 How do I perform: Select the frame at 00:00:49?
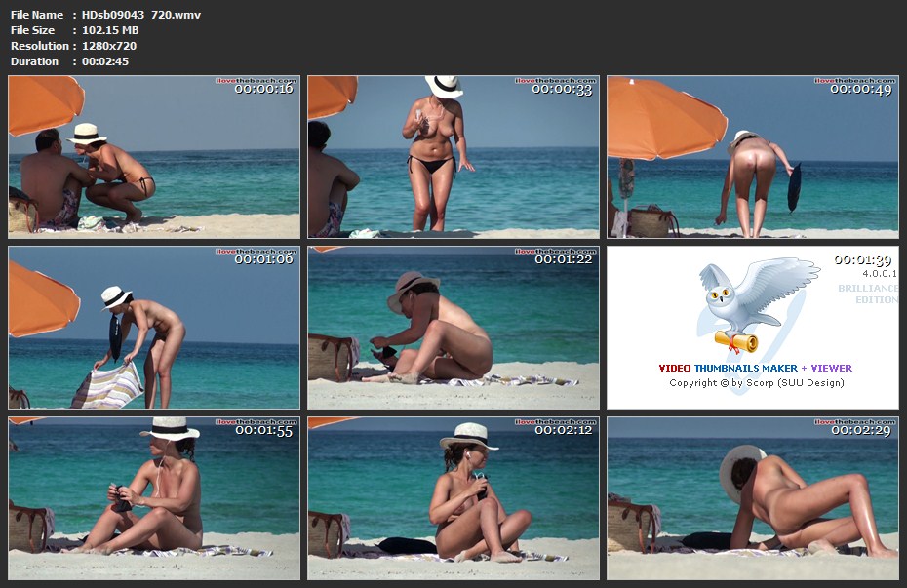pyautogui.click(x=752, y=157)
